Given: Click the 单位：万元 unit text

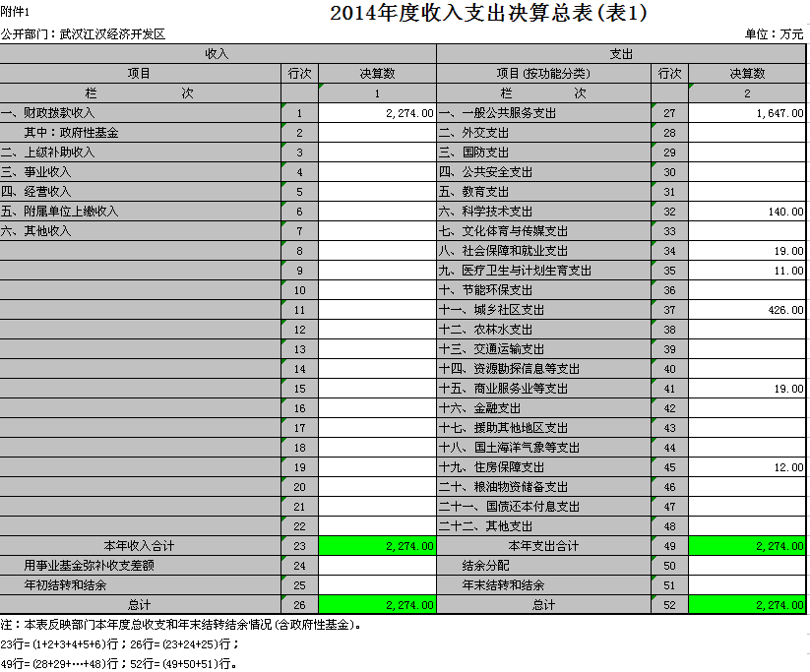Looking at the screenshot, I should (x=775, y=34).
